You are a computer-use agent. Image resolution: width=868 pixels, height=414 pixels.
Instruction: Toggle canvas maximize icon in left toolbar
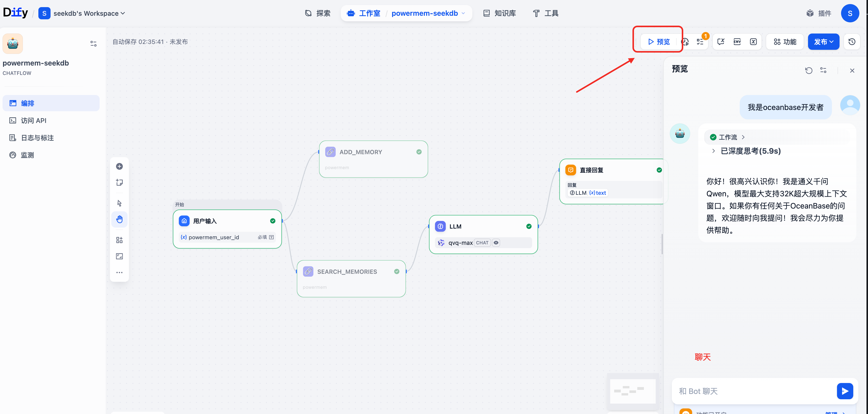(119, 256)
